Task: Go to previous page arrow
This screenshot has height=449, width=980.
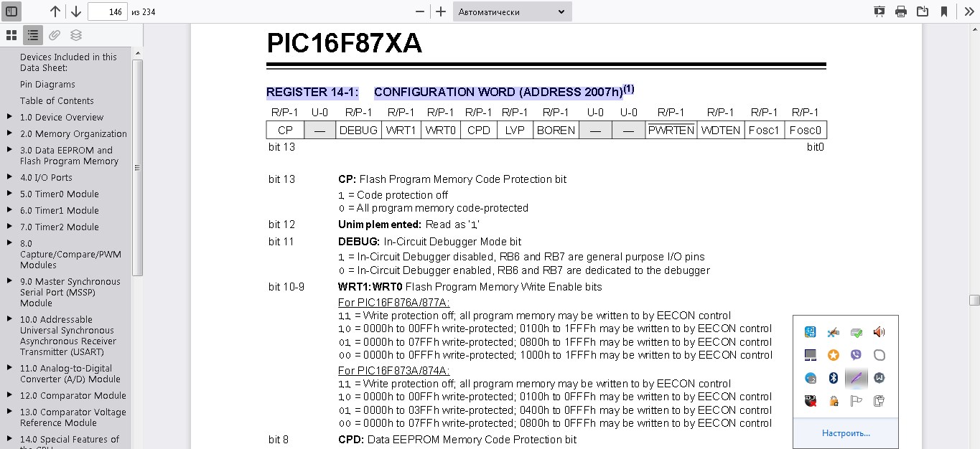Action: pos(55,11)
